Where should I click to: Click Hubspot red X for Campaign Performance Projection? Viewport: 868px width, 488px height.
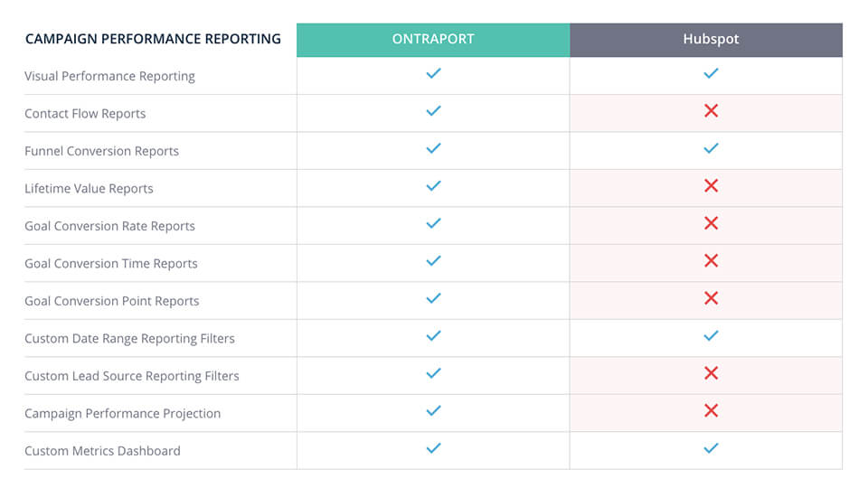[711, 410]
